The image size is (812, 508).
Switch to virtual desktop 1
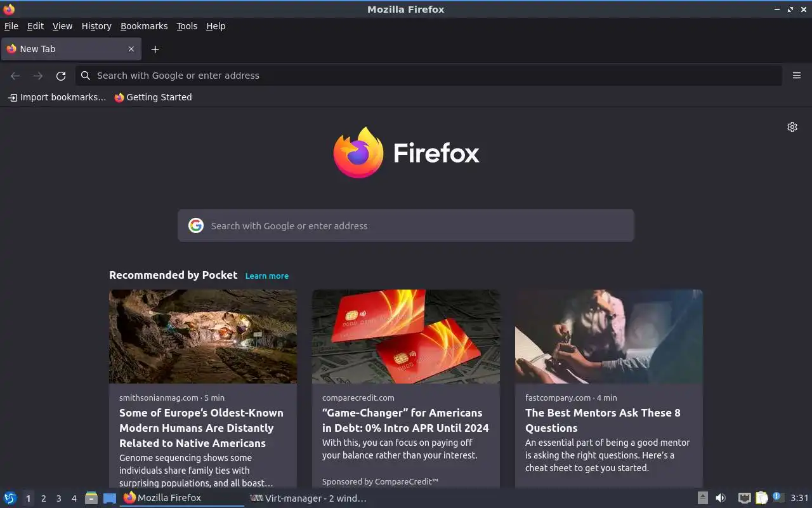[x=28, y=498]
